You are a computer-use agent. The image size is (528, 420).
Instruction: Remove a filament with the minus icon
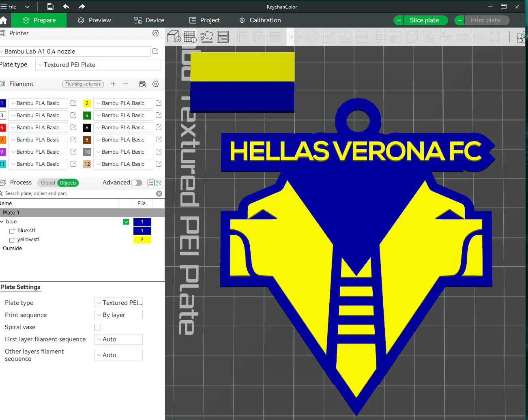coord(126,84)
